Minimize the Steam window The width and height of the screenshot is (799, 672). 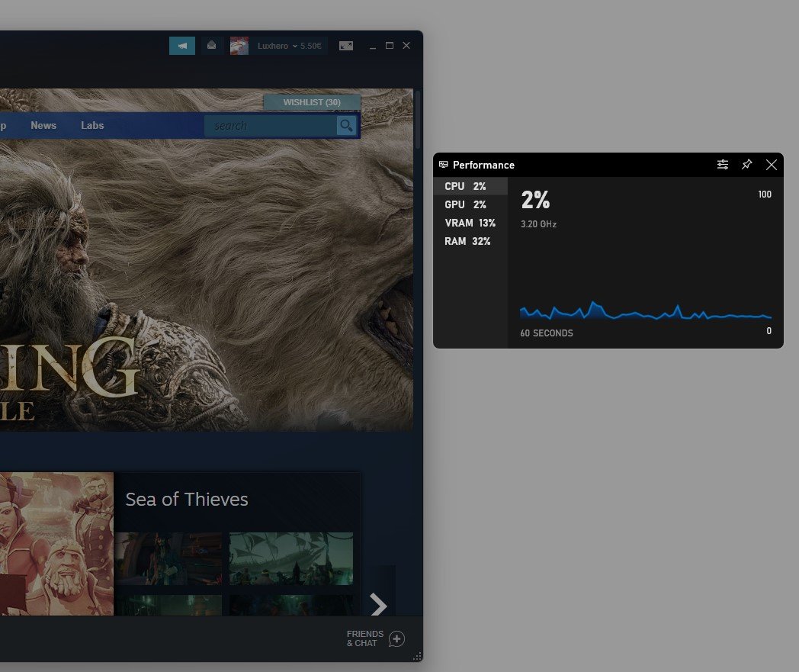(x=373, y=46)
